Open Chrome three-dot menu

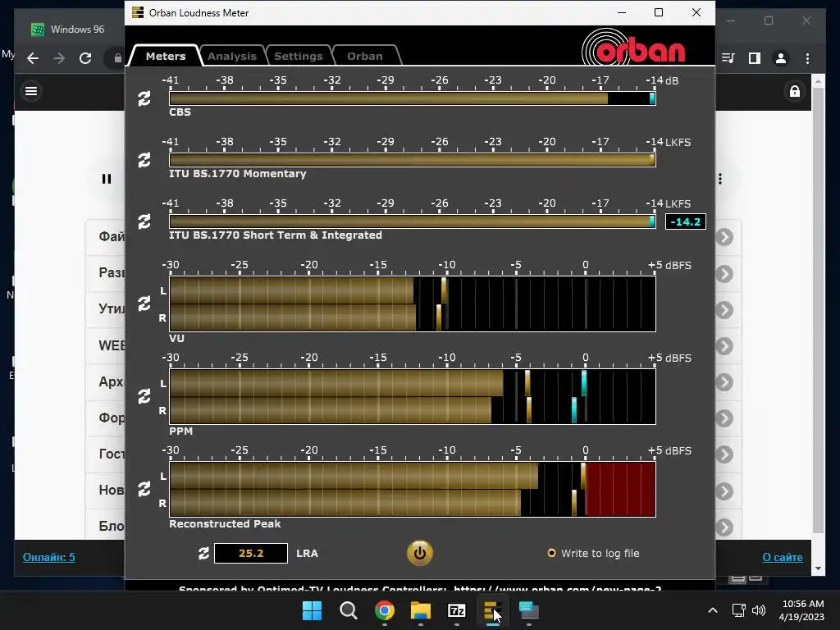[807, 58]
